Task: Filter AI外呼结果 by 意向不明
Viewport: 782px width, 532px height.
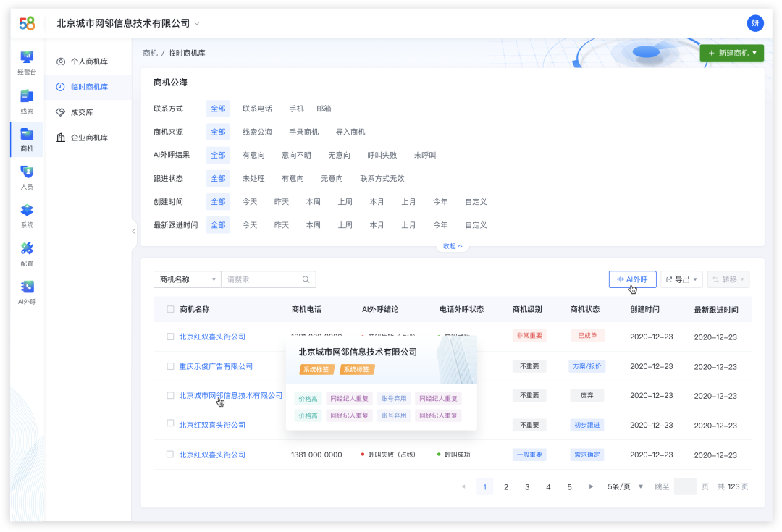Action: pos(296,156)
